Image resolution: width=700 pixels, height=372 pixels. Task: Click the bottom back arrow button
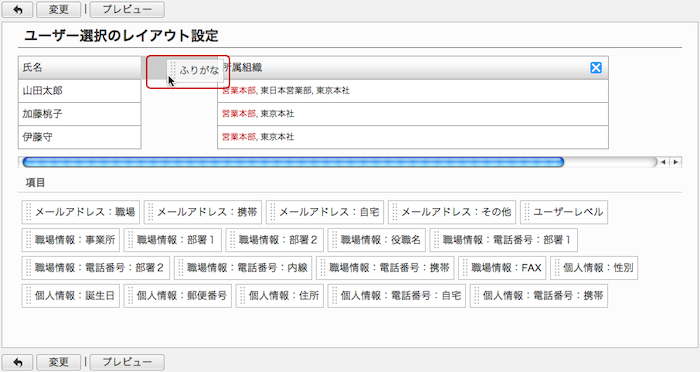tap(17, 362)
